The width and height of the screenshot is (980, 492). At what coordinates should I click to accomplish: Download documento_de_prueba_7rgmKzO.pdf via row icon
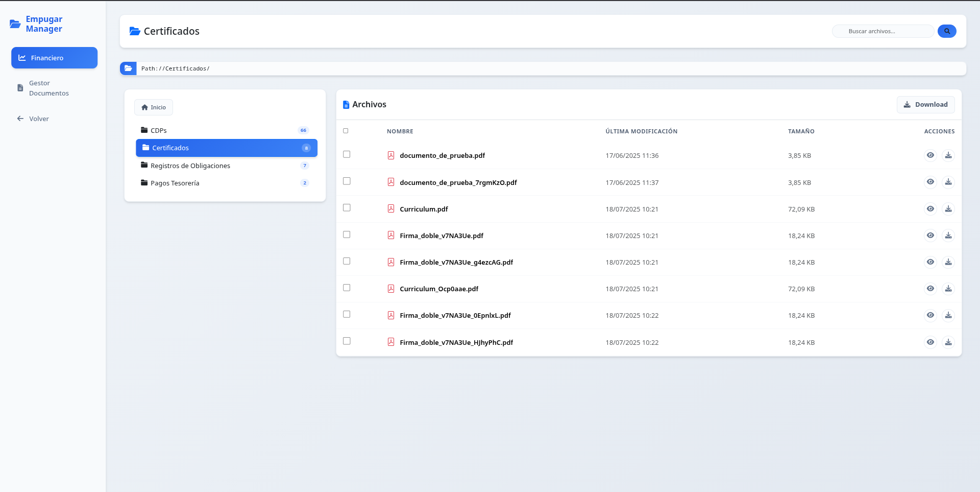tap(948, 182)
